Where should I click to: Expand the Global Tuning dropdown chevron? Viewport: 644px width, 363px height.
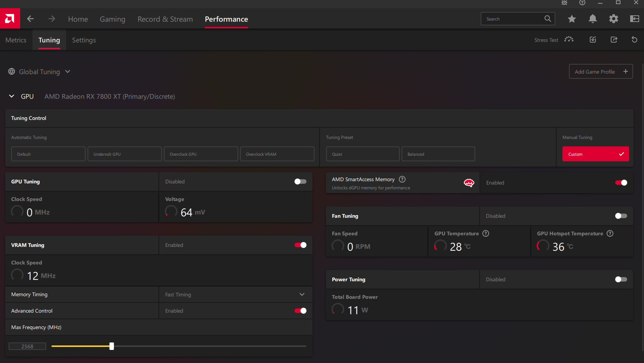68,71
